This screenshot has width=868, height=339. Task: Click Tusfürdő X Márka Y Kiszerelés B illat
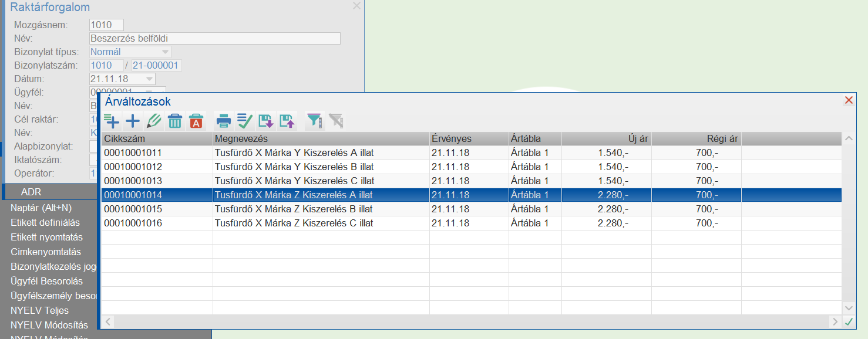click(x=294, y=167)
